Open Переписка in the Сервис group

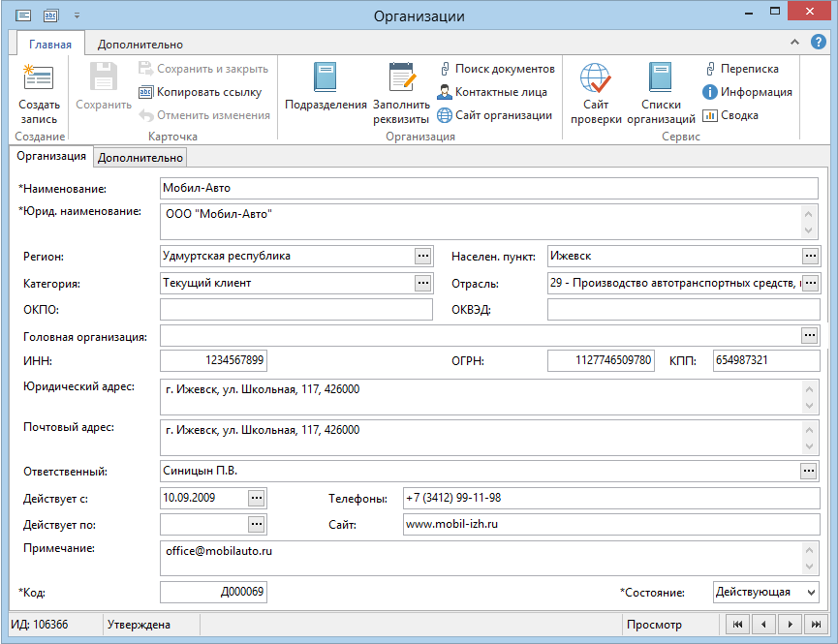point(742,69)
